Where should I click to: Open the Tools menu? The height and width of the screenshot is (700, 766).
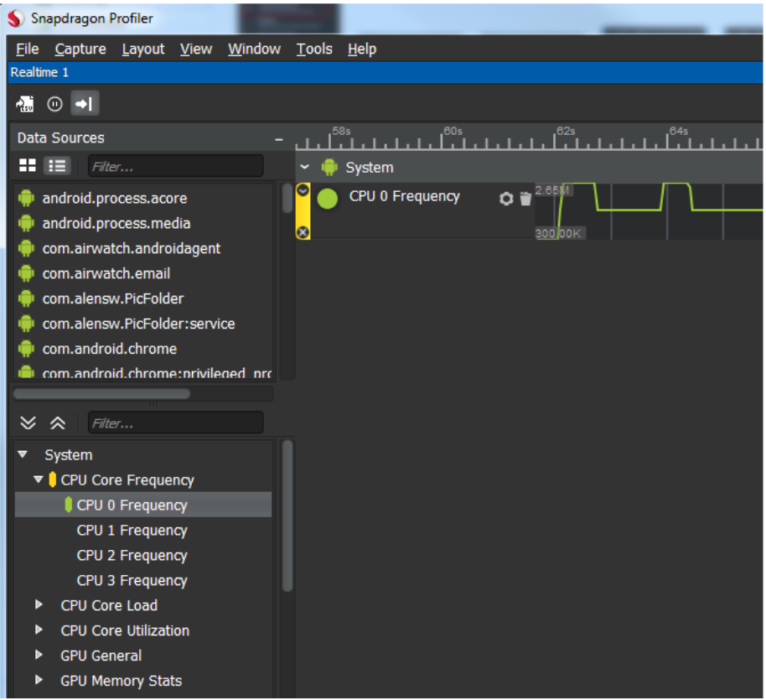pyautogui.click(x=314, y=49)
